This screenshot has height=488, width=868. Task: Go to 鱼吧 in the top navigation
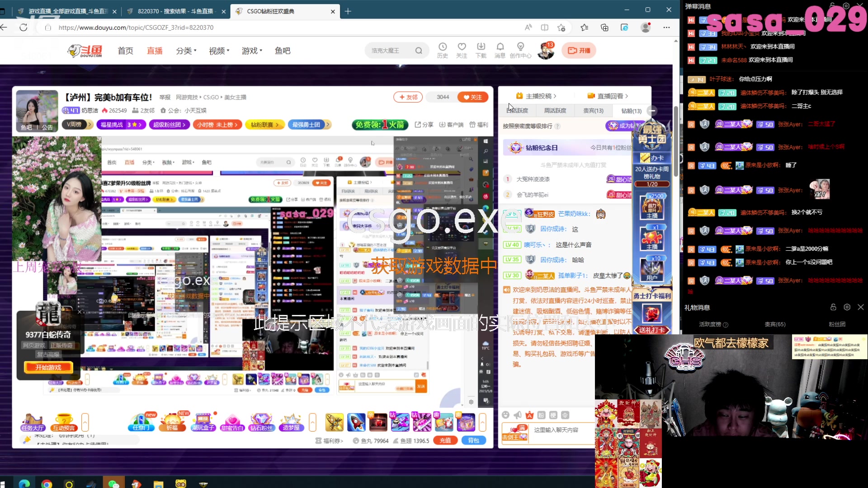point(283,51)
